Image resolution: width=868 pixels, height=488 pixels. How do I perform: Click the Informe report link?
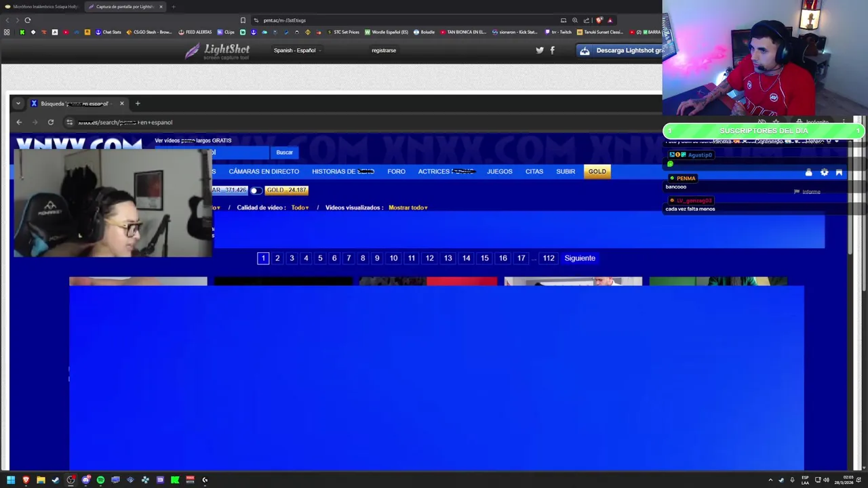(x=807, y=192)
